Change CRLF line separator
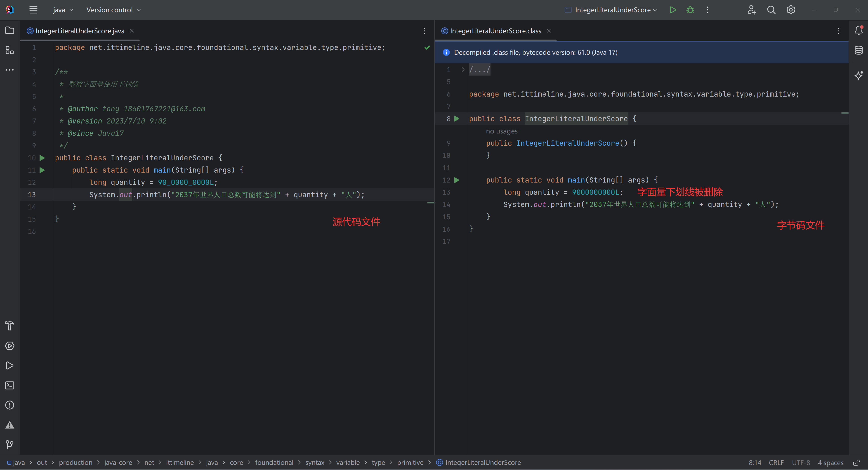 click(x=776, y=463)
